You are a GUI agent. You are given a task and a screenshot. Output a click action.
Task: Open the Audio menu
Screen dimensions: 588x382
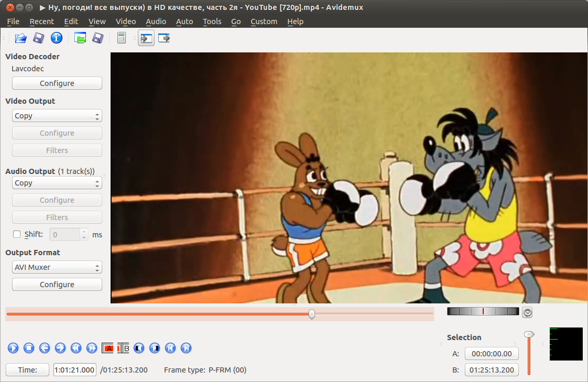[x=156, y=21]
